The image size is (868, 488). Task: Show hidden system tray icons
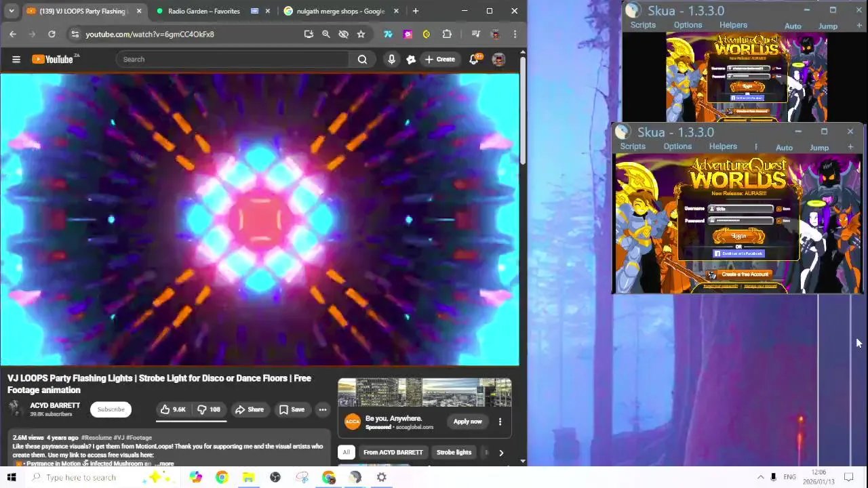pos(760,477)
